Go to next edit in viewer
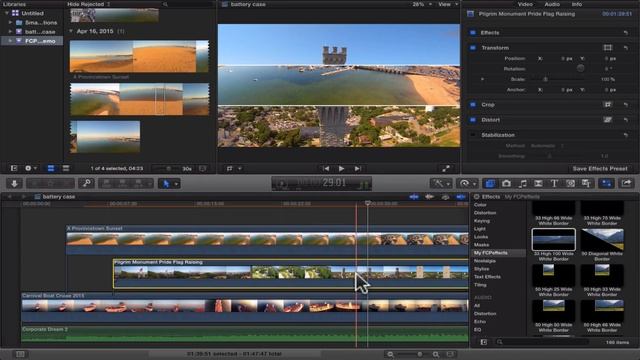Viewport: 640px width, 360px height. [x=358, y=169]
